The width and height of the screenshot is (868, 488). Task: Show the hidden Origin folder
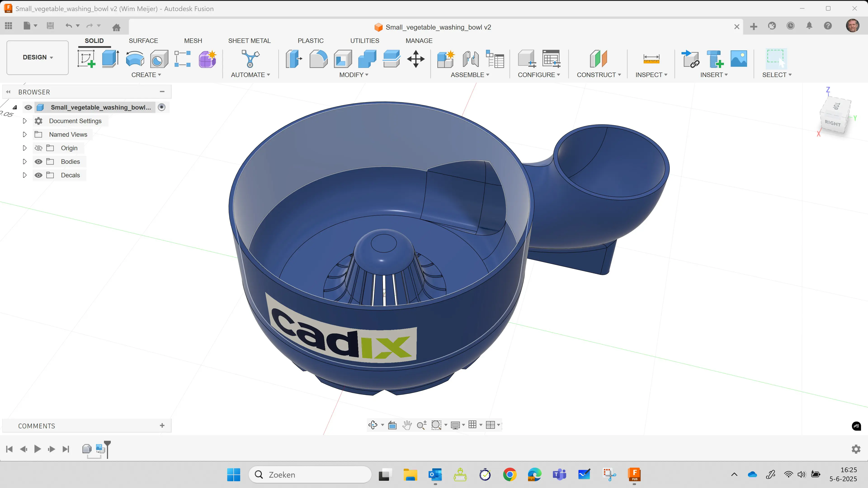tap(38, 148)
